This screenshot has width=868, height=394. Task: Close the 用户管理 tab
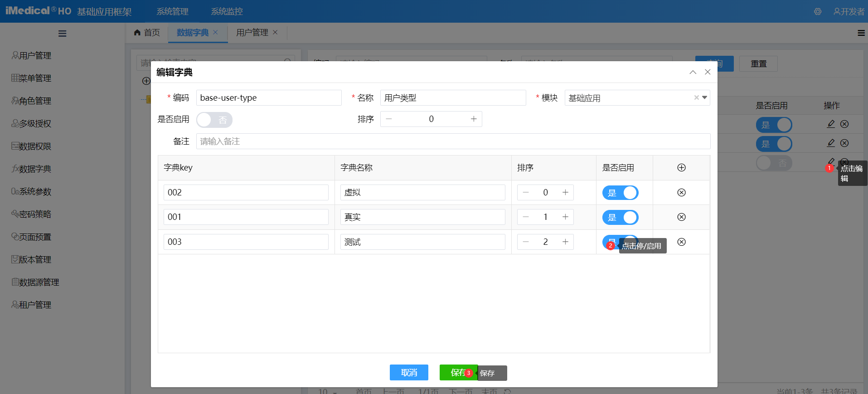(275, 32)
